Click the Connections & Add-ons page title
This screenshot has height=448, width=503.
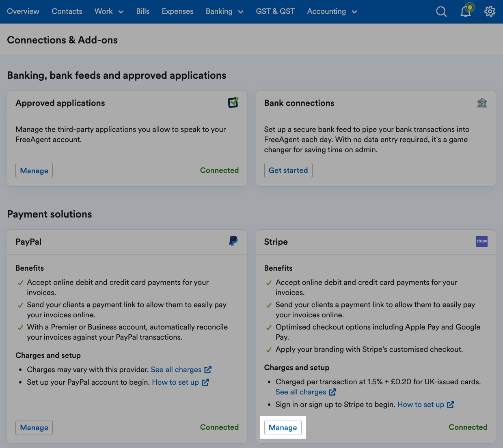point(63,40)
